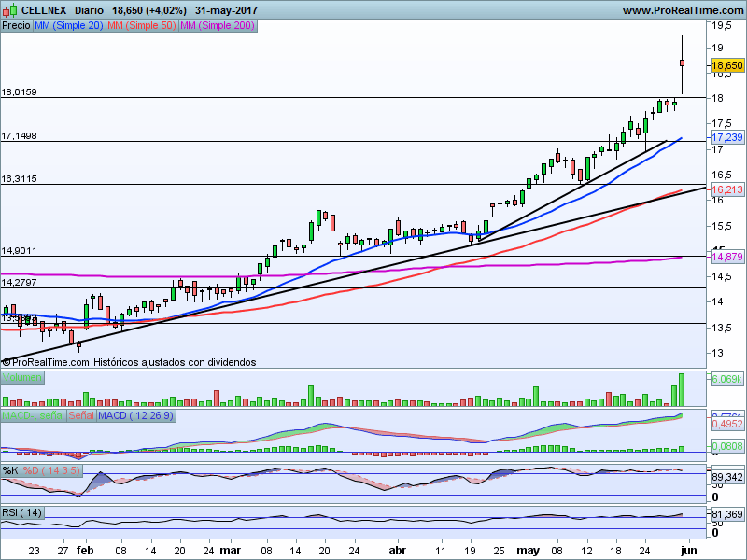
Task: Click the 16,5 price axis label
Action: point(722,175)
